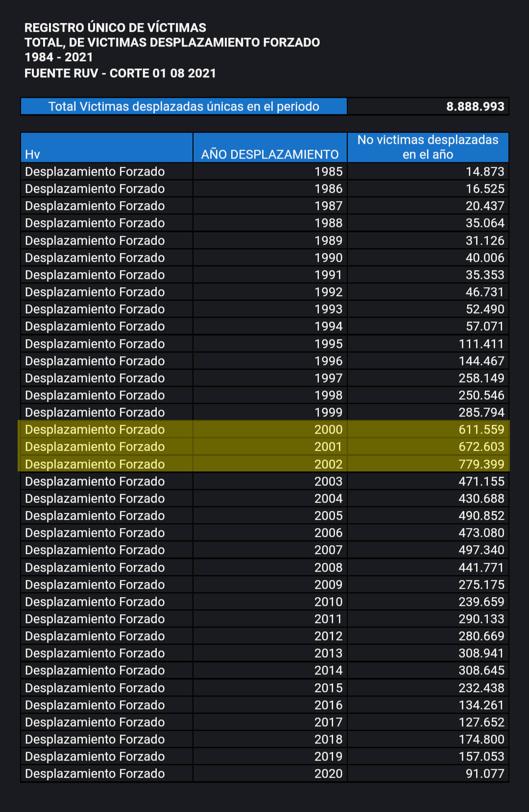Select the value 174.800 for 2018
529x812 pixels.
pyautogui.click(x=481, y=740)
